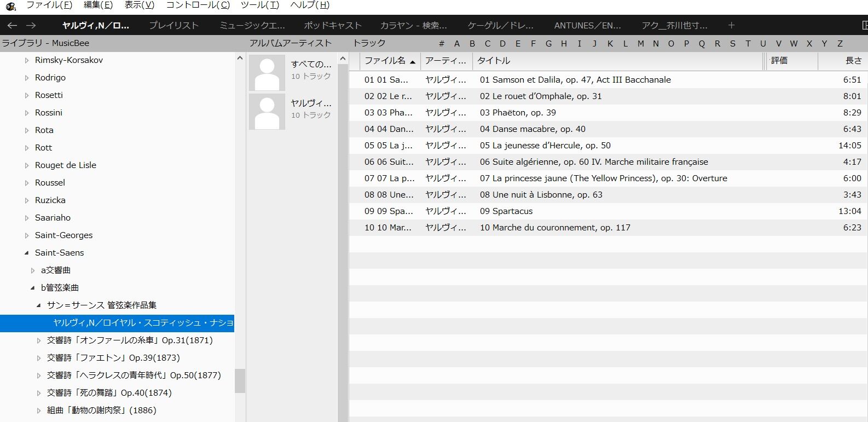Open the カラヤン - 検索… tab
This screenshot has width=868, height=422.
(x=414, y=25)
